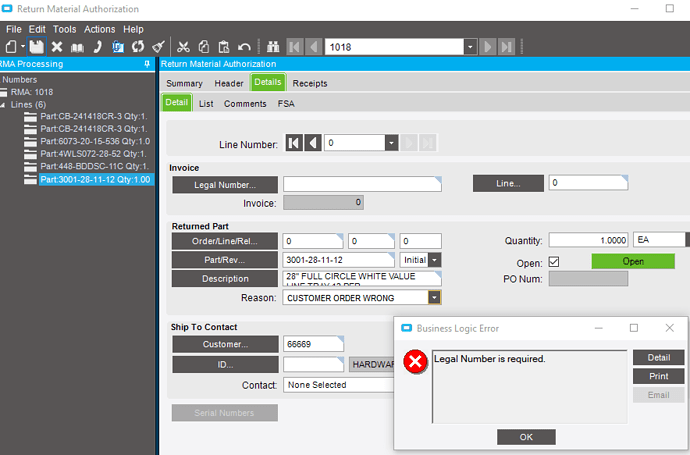The width and height of the screenshot is (690, 455).
Task: Click the Copy toolbar icon
Action: pos(204,47)
